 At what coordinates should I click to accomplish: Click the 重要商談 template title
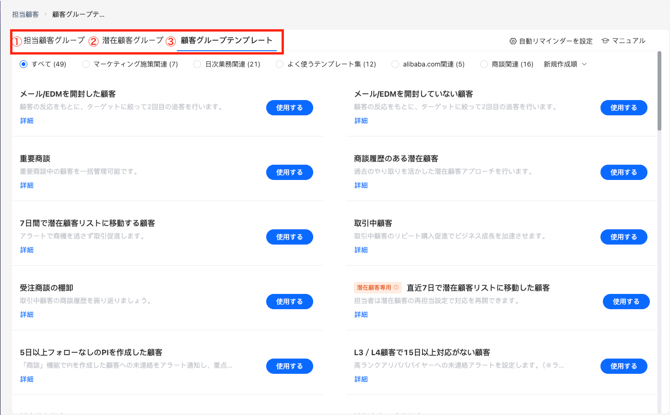(x=35, y=159)
